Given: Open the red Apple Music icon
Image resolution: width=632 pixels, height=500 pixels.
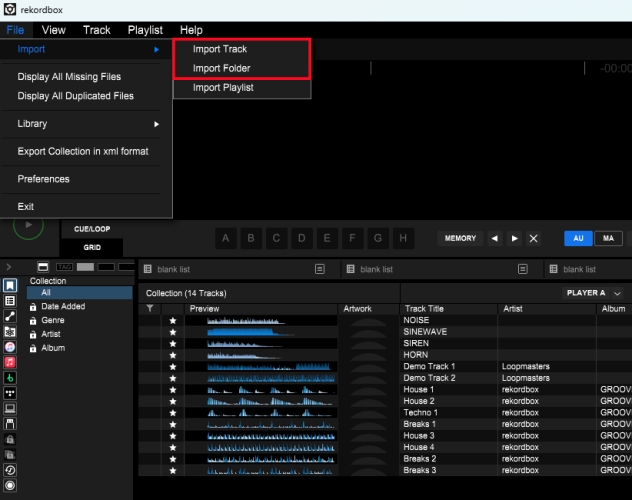Looking at the screenshot, I should [x=10, y=362].
